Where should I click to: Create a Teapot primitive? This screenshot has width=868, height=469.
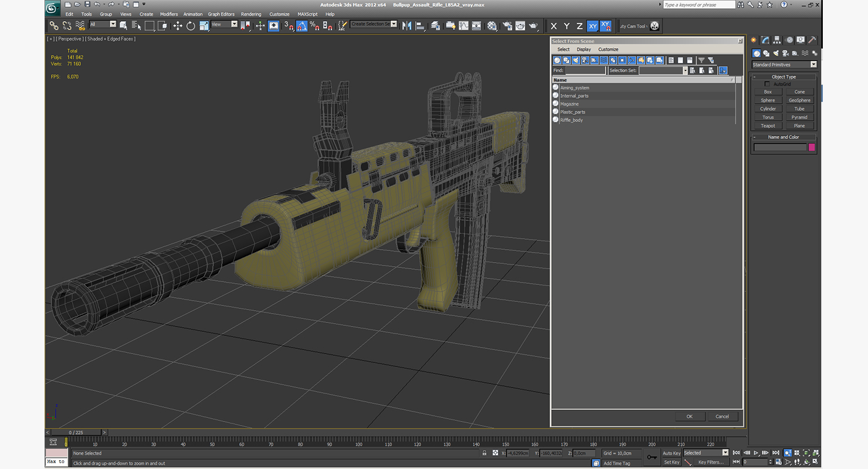click(x=768, y=125)
